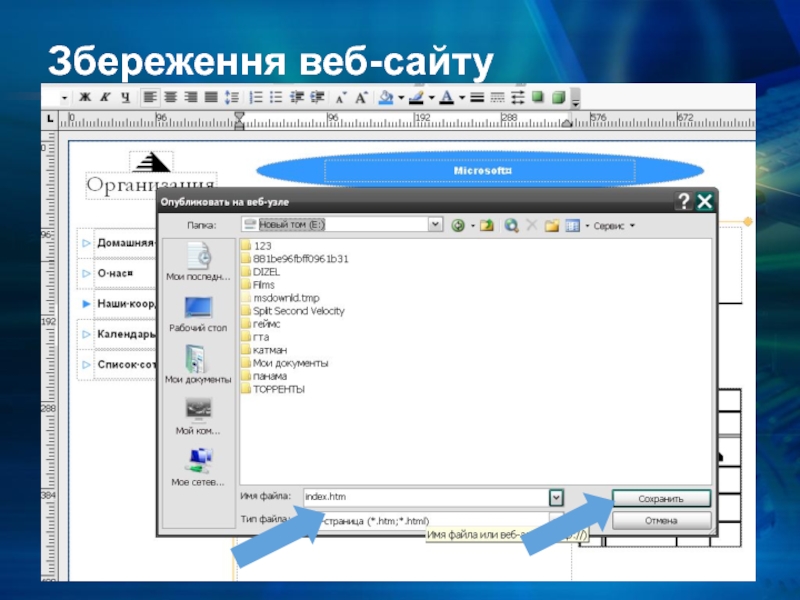The height and width of the screenshot is (600, 800).
Task: Delete selected item X icon
Action: [532, 225]
